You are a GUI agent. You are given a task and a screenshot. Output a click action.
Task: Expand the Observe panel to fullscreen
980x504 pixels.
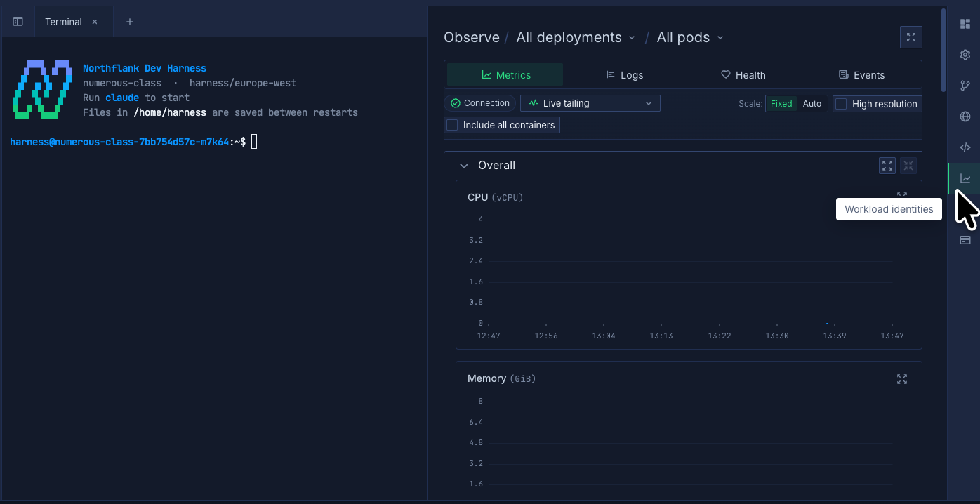pyautogui.click(x=911, y=37)
